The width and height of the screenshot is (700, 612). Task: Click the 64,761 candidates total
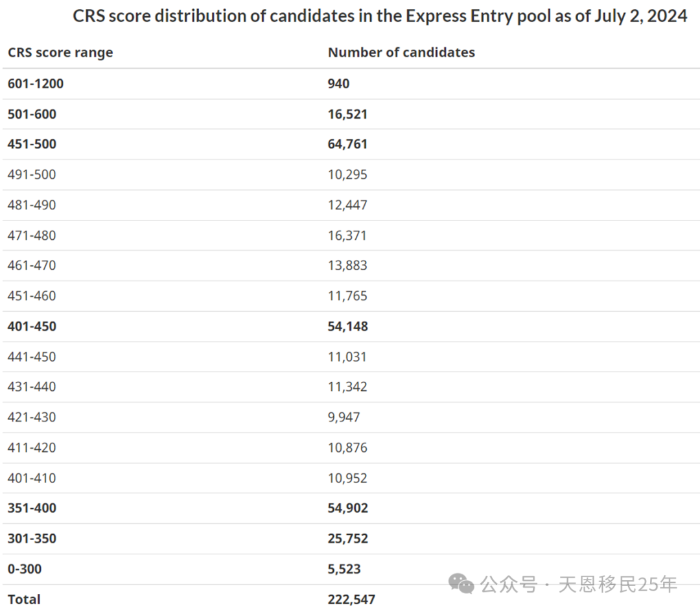pos(347,144)
